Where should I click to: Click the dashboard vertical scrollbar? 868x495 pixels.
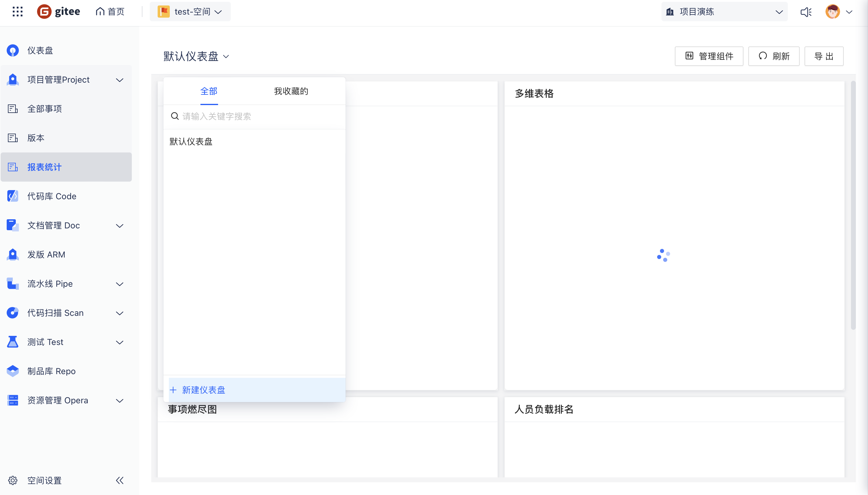click(853, 205)
